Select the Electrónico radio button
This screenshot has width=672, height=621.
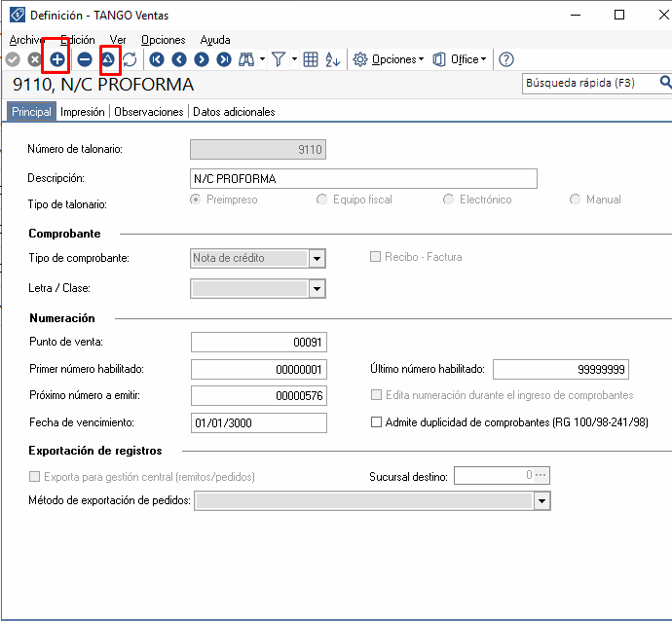pyautogui.click(x=448, y=200)
